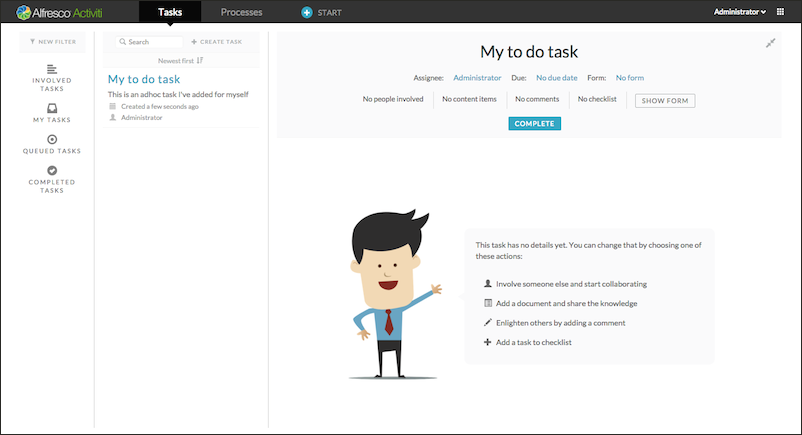The height and width of the screenshot is (435, 802).
Task: Open My Tasks inbox icon
Action: click(52, 109)
